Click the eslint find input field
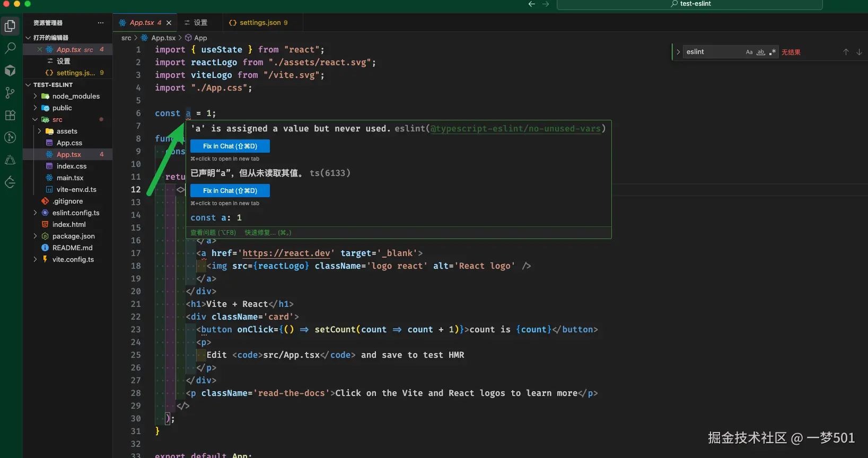 (713, 52)
